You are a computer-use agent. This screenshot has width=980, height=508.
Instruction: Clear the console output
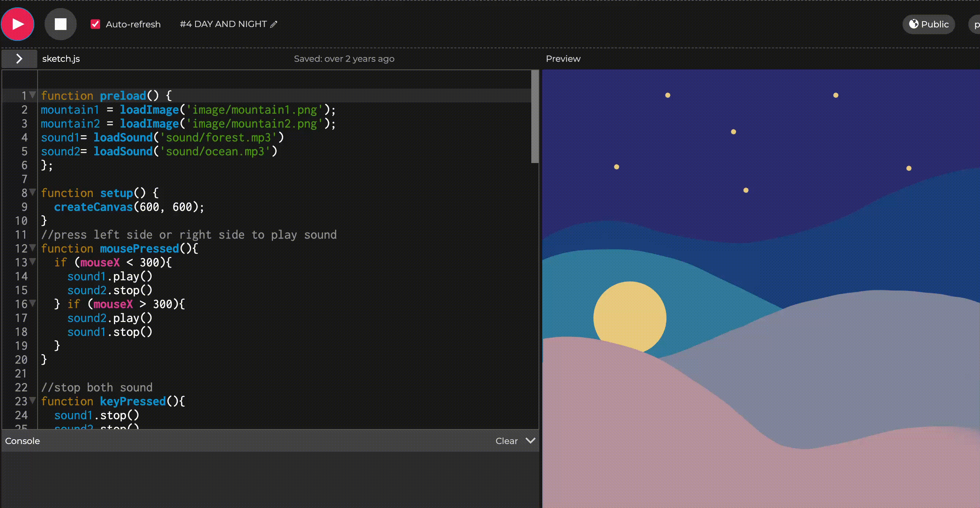tap(506, 441)
